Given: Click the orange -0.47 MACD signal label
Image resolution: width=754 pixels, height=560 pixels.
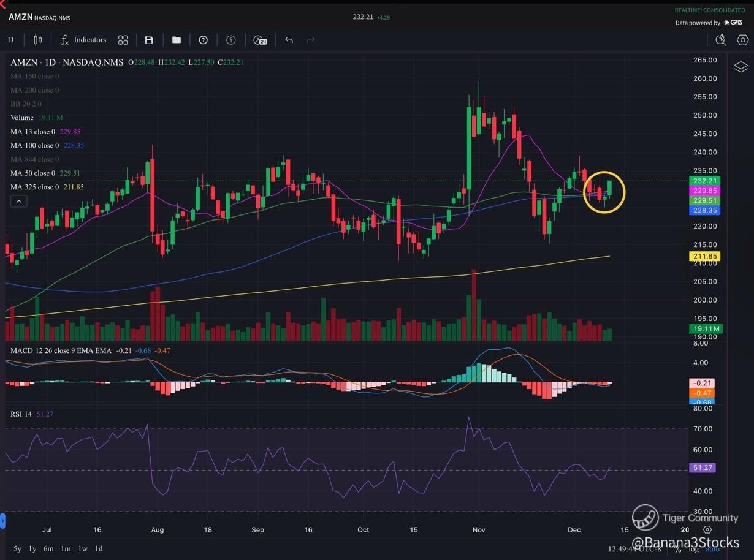Looking at the screenshot, I should pyautogui.click(x=702, y=393).
